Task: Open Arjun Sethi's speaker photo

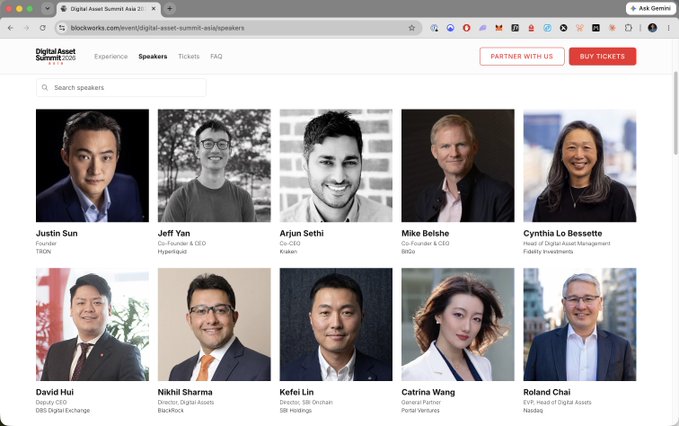Action: [x=336, y=165]
